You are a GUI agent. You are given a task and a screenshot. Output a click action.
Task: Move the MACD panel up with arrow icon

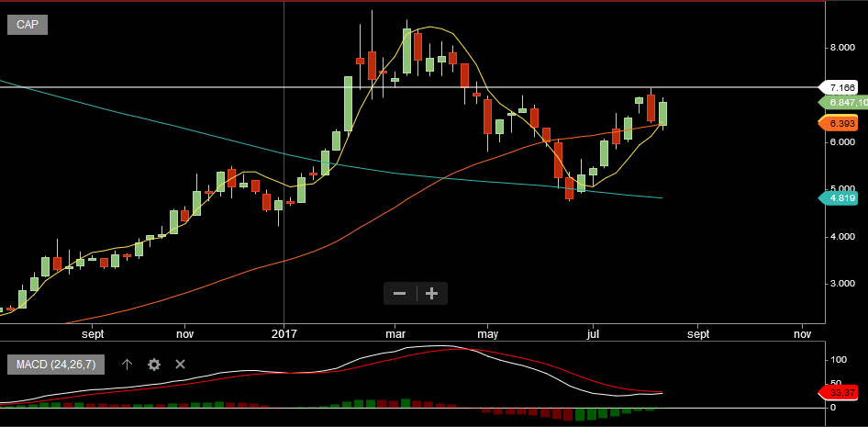point(127,365)
